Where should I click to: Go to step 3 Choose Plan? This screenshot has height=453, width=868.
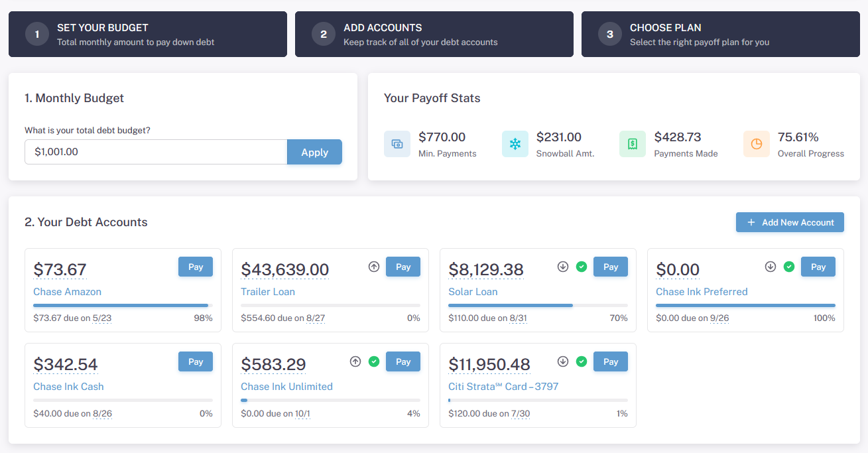(721, 34)
